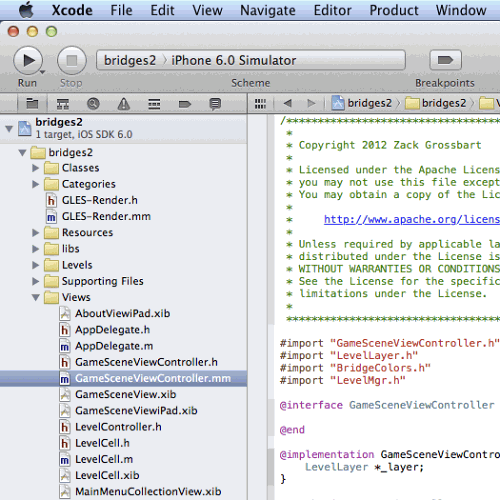Collapse the Views folder
500x500 pixels.
point(36,297)
